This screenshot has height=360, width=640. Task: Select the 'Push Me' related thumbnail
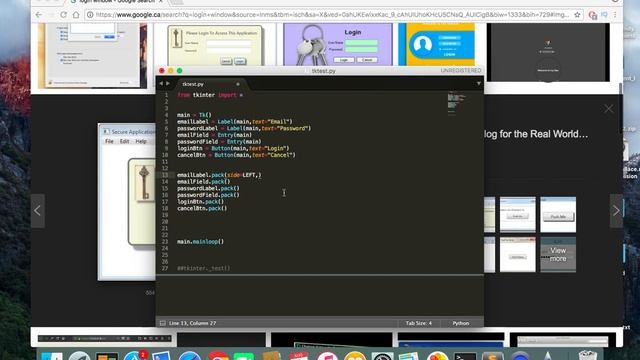tap(558, 215)
